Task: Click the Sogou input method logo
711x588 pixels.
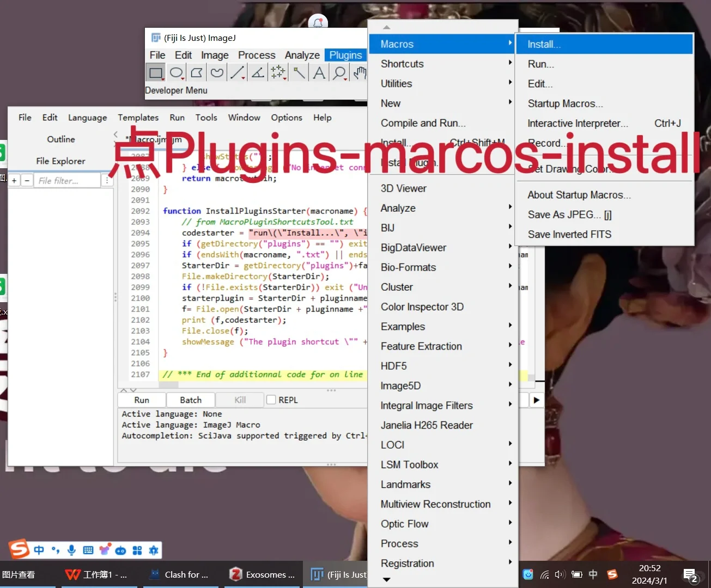Action: [20, 549]
